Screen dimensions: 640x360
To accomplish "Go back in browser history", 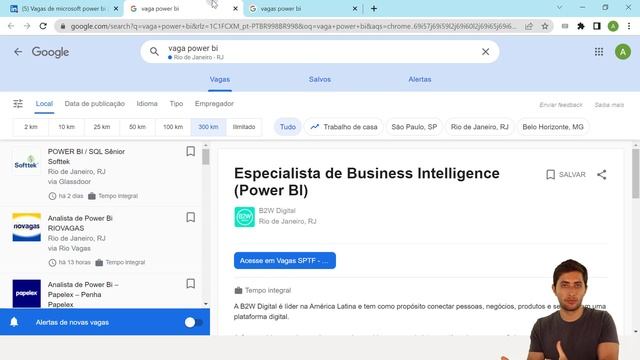I will coord(11,26).
